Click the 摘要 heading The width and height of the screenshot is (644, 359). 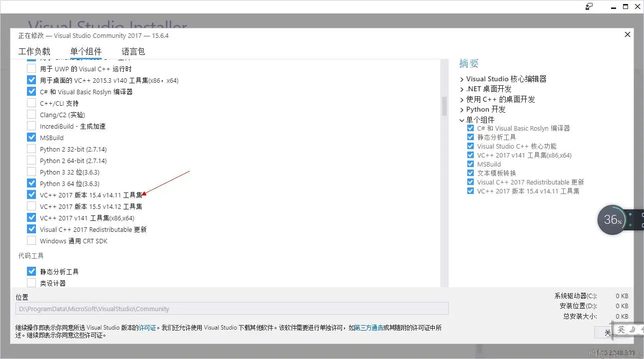coord(469,63)
